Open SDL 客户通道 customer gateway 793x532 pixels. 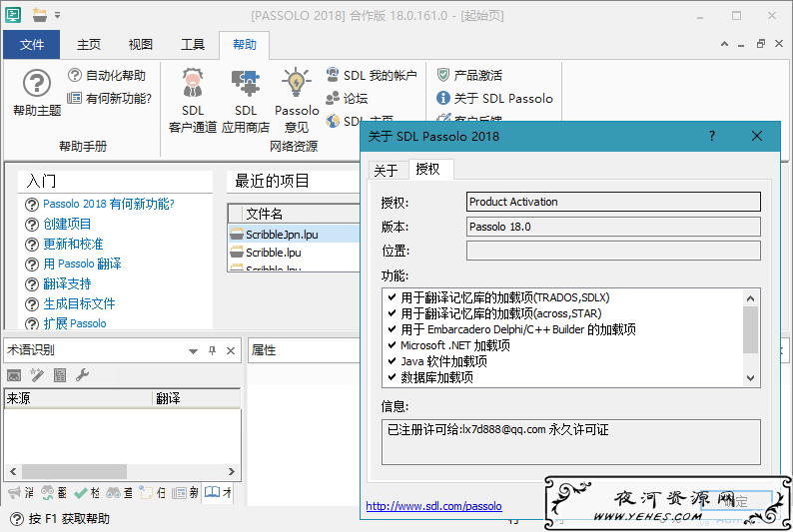(193, 101)
